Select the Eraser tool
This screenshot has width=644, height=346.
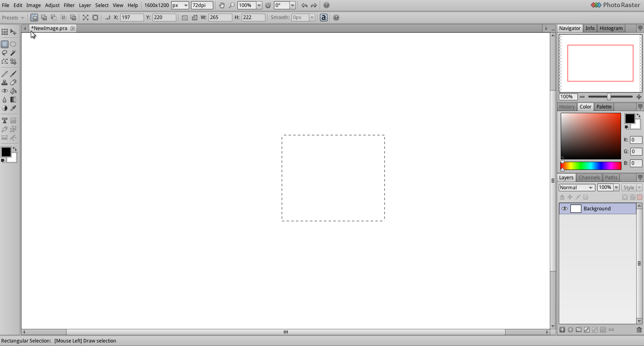(x=13, y=82)
